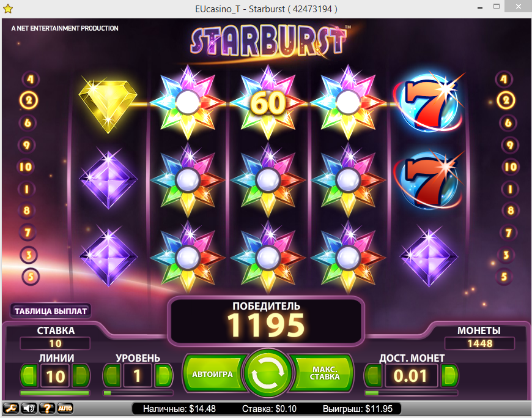Viewport: 532px width, 418px height.
Task: Increase coin value (ДОСТ. МОНЕТ)
Action: [x=449, y=375]
